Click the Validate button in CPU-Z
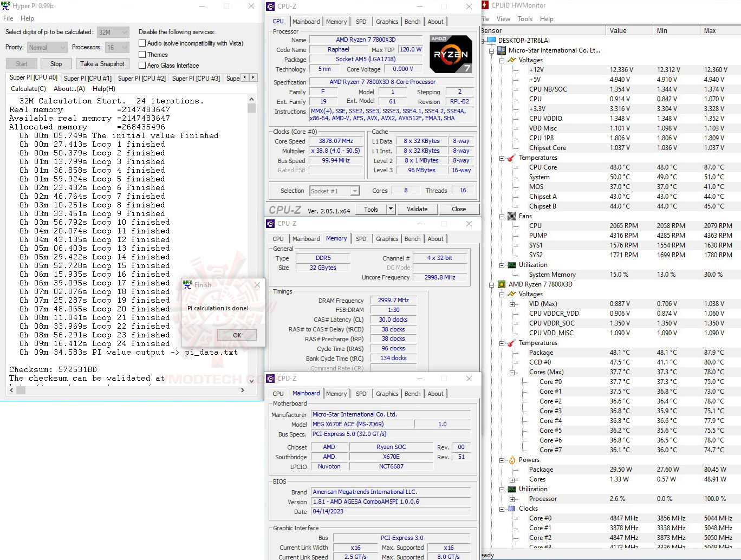Viewport: 741px width, 560px height. tap(417, 209)
